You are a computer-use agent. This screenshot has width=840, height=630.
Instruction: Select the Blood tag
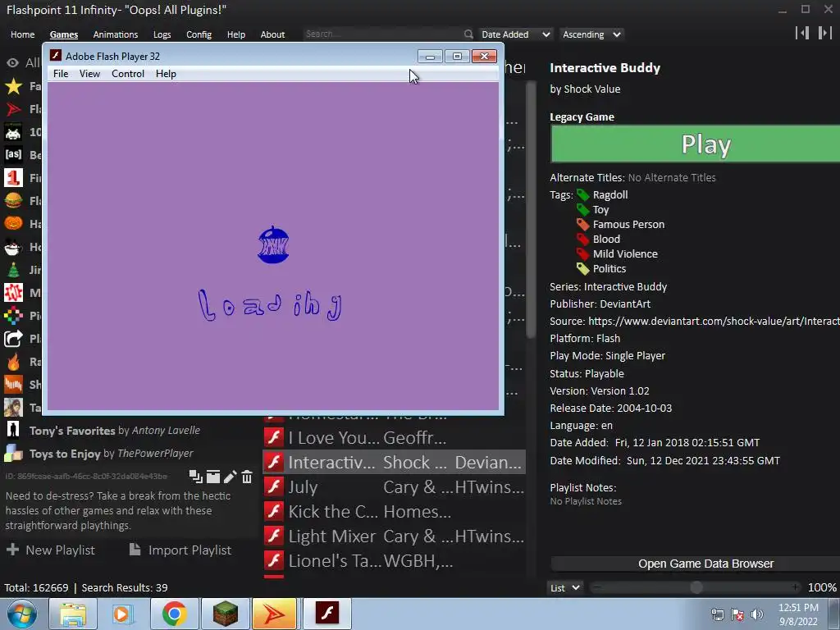(606, 239)
